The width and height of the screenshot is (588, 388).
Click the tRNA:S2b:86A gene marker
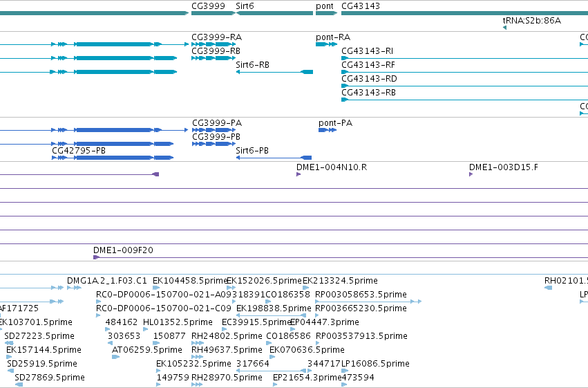click(505, 28)
